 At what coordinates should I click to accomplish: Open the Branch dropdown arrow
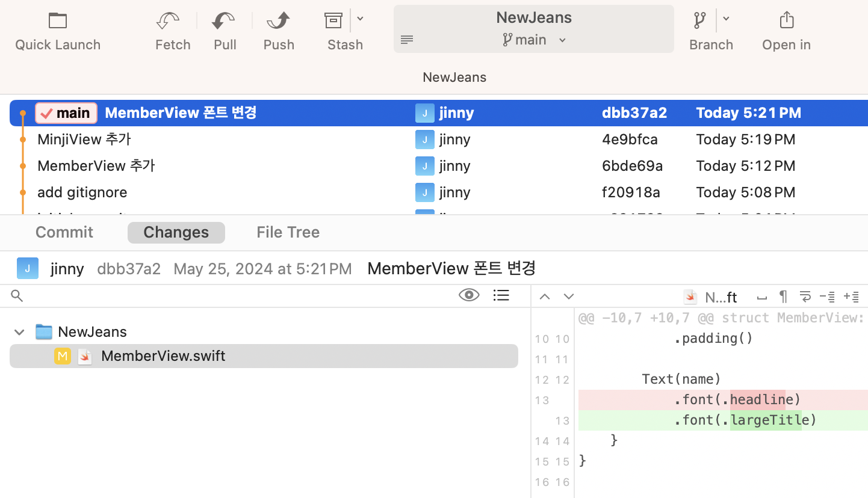tap(726, 19)
